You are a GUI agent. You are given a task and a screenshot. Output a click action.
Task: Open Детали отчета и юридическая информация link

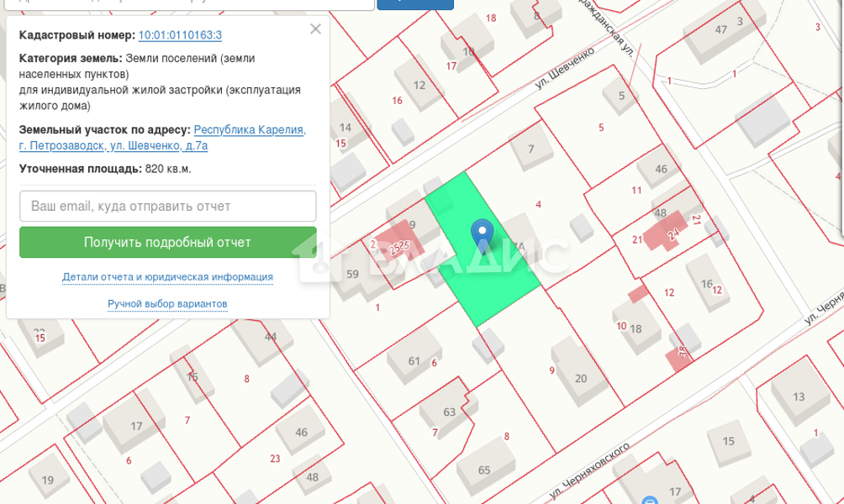(167, 277)
